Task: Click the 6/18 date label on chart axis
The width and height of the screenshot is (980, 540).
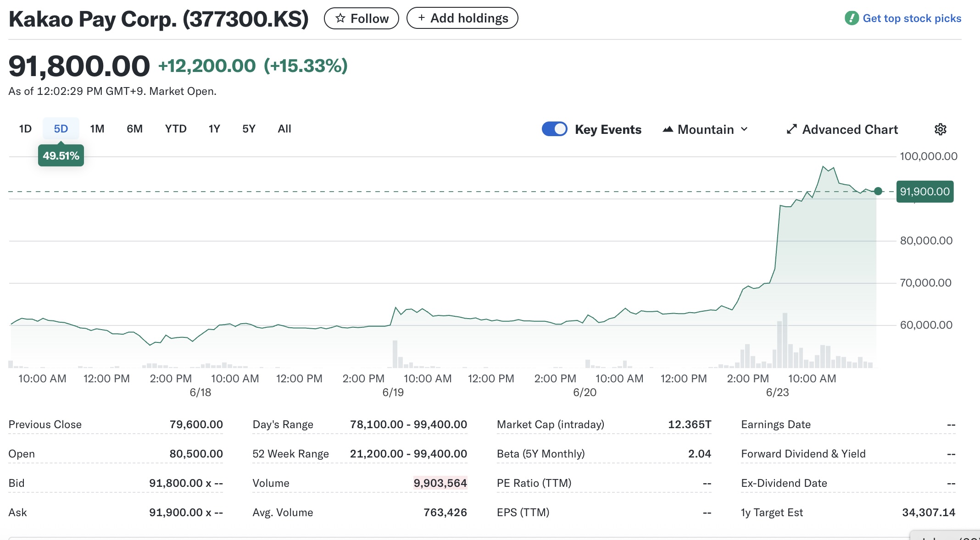Action: [x=200, y=392]
